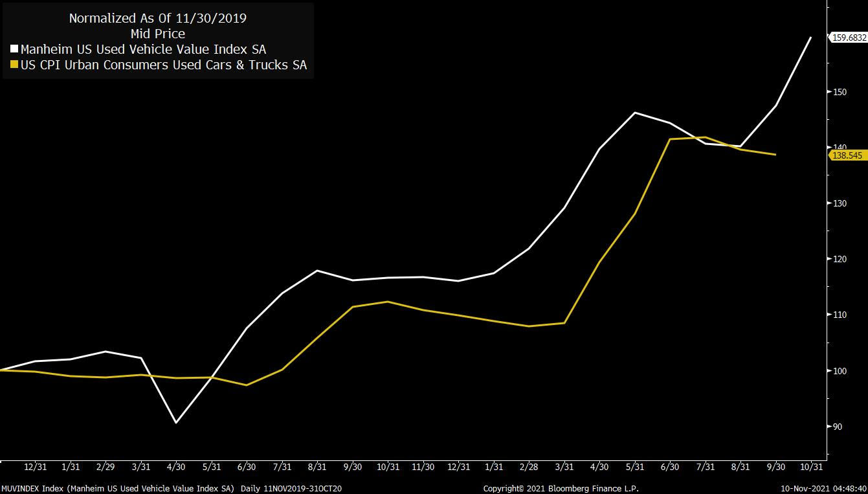The image size is (868, 494).
Task: Click the 150 tick on the price axis
Action: (840, 92)
